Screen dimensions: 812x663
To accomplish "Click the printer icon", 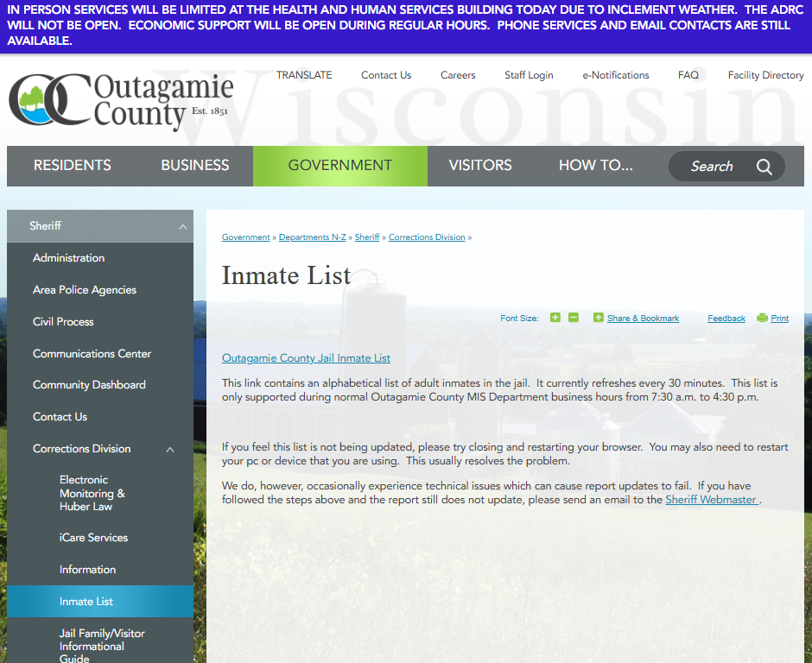I will click(762, 318).
